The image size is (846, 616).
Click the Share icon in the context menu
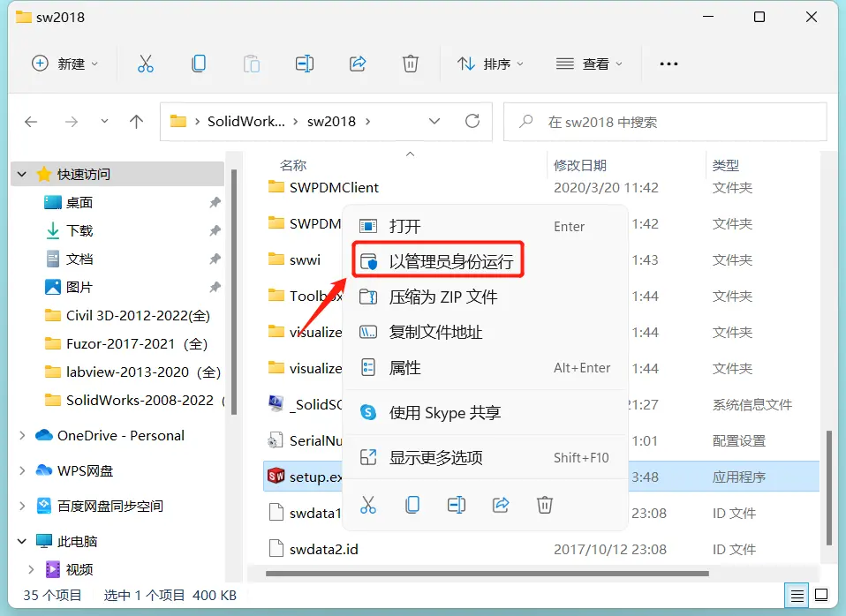(x=501, y=505)
